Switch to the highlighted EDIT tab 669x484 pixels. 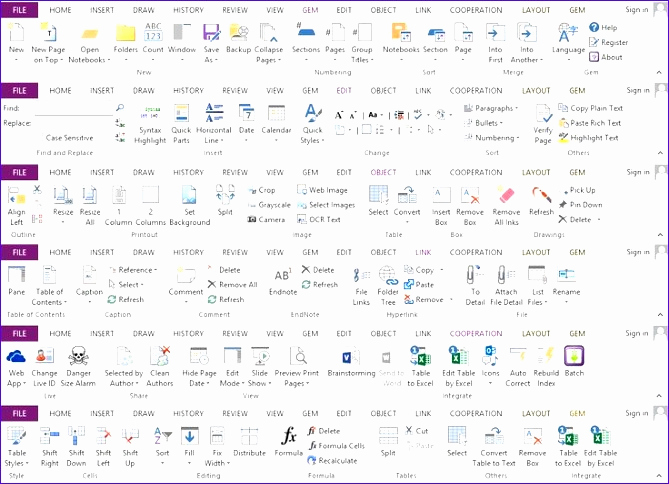(x=344, y=90)
